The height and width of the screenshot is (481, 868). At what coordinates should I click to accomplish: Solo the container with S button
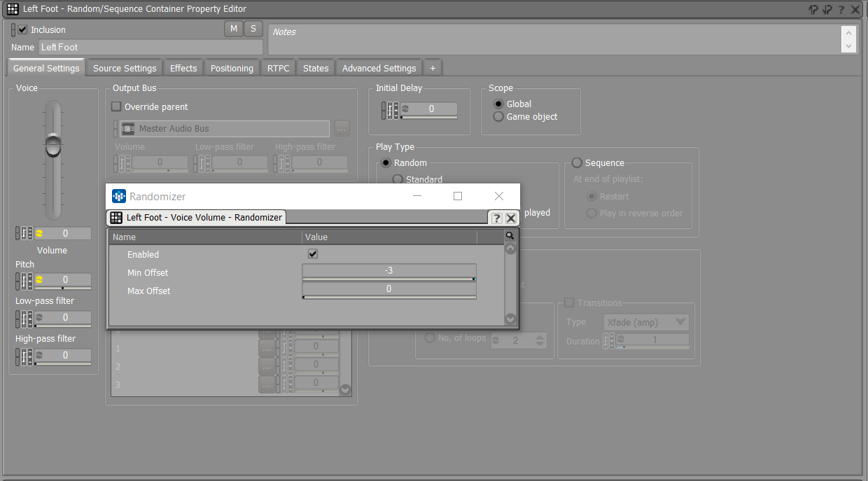pyautogui.click(x=253, y=29)
